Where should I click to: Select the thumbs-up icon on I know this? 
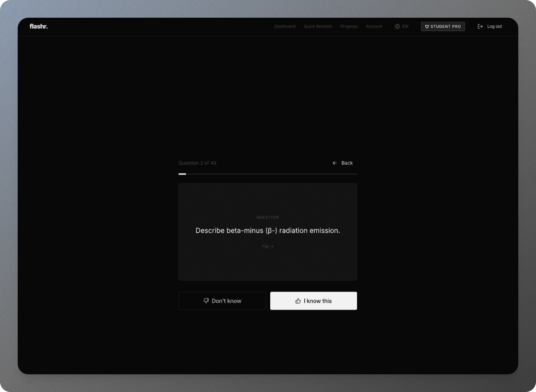(298, 301)
